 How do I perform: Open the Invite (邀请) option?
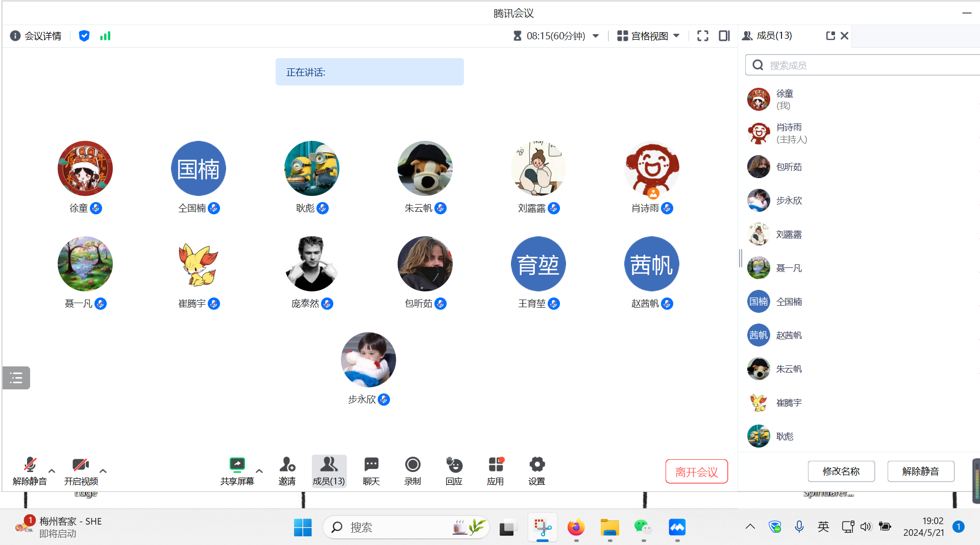pyautogui.click(x=287, y=465)
